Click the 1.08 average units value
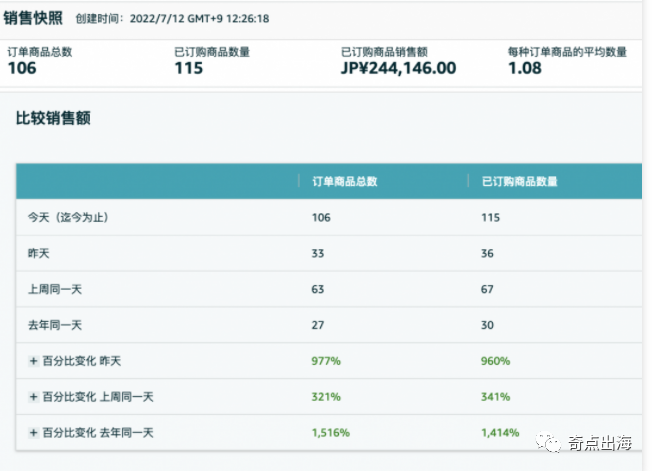This screenshot has width=652, height=471. click(x=525, y=68)
